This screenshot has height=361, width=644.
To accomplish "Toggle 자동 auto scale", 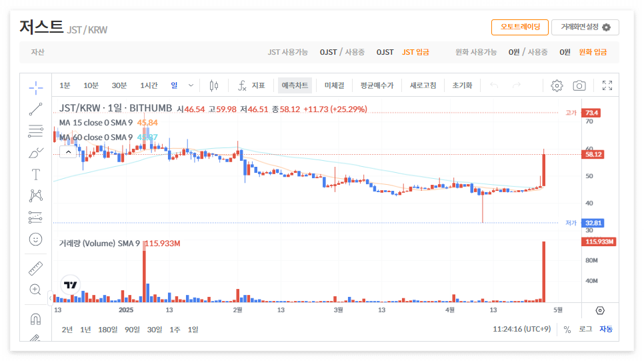I will (606, 330).
